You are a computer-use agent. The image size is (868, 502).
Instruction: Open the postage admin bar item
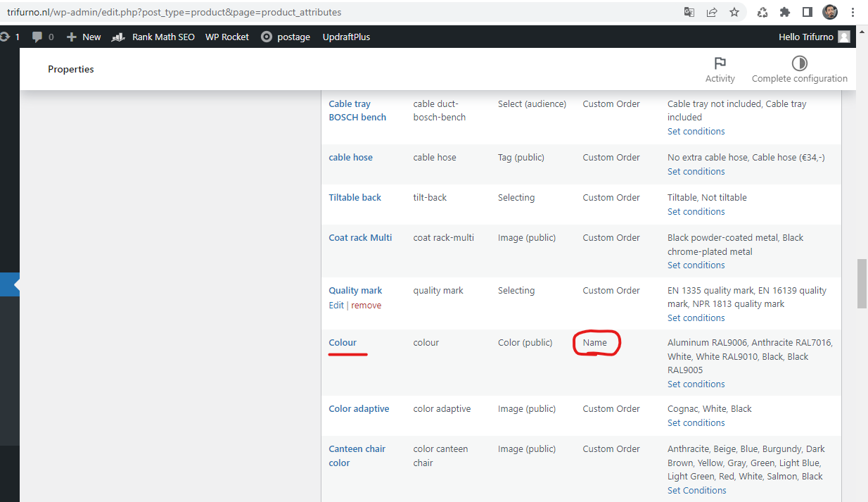point(286,37)
